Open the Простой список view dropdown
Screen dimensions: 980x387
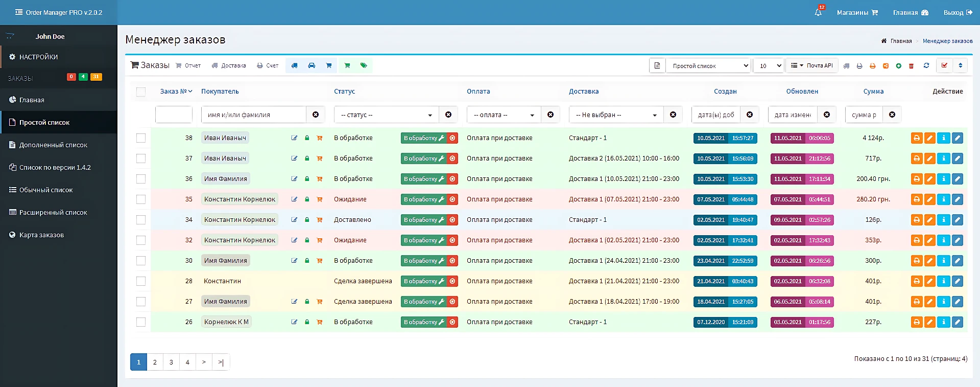[x=708, y=65]
